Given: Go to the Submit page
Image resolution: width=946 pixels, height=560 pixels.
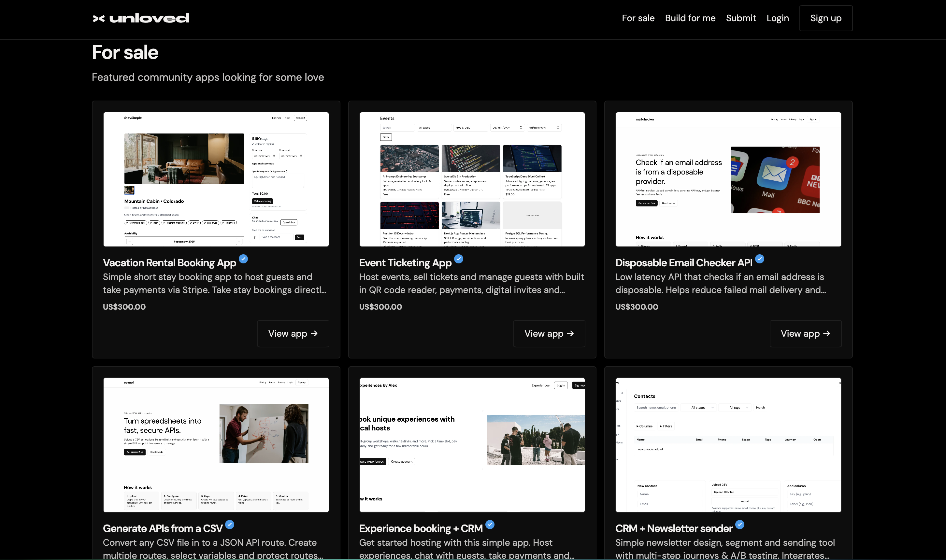Looking at the screenshot, I should click(741, 18).
